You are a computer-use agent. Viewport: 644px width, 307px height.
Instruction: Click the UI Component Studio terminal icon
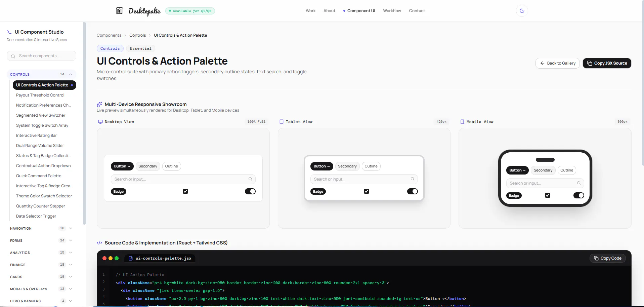[9, 32]
